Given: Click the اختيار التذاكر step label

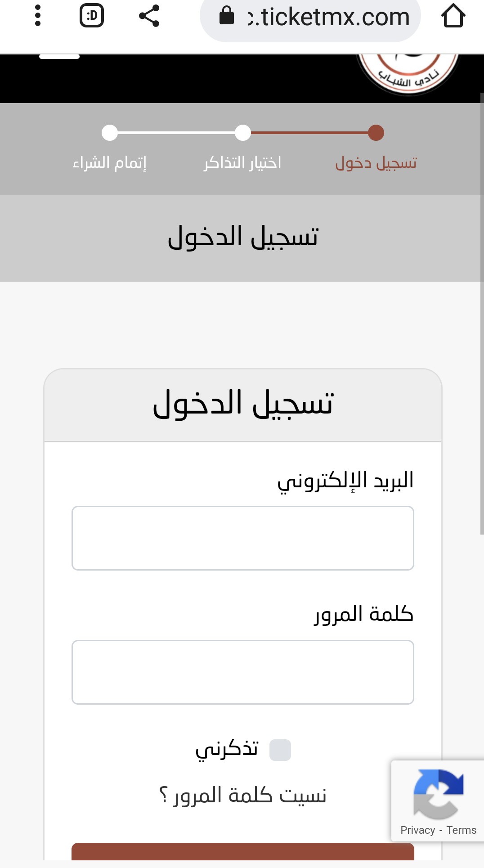Looking at the screenshot, I should pos(243,162).
